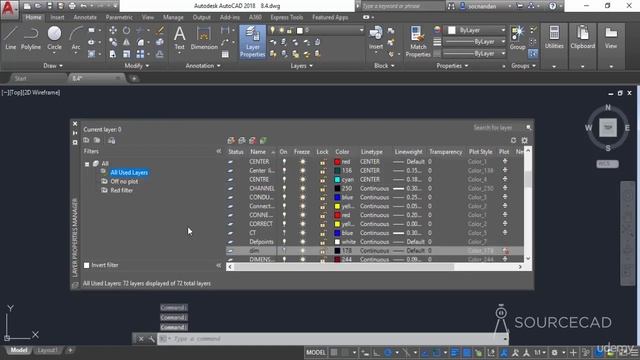Click New Layer Frozen in Viewports icon
This screenshot has width=640, height=360.
pos(242,140)
